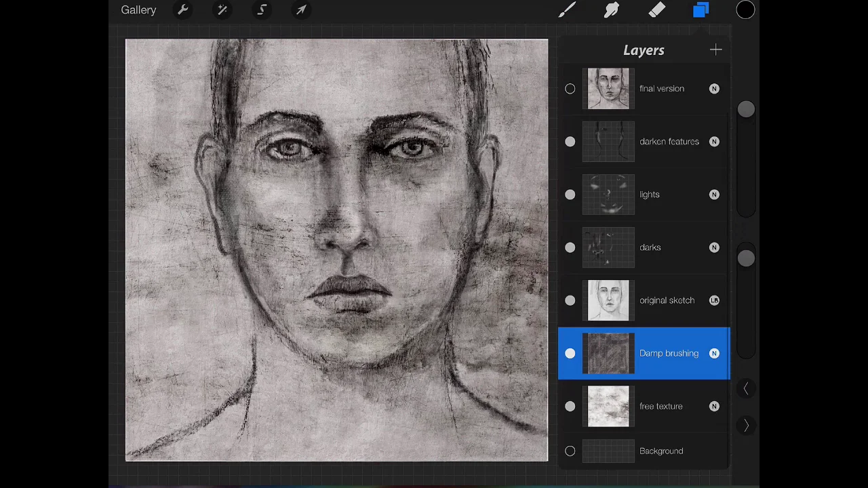Image resolution: width=868 pixels, height=488 pixels.
Task: Select the Eraser tool
Action: pyautogui.click(x=656, y=10)
